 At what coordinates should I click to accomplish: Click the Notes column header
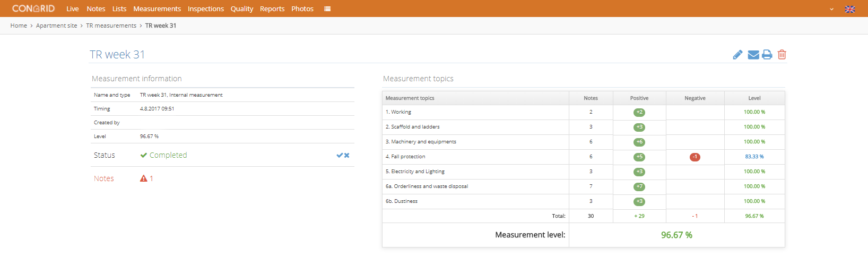click(591, 98)
